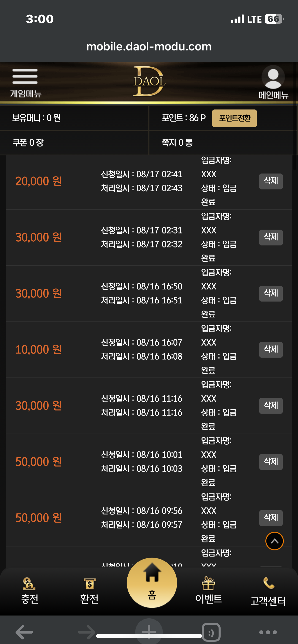
Task: Tap the browser back arrow
Action: point(24,632)
